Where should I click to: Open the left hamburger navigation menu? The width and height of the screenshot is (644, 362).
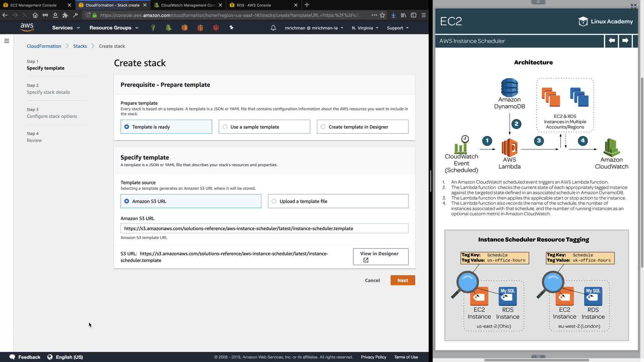(x=7, y=41)
